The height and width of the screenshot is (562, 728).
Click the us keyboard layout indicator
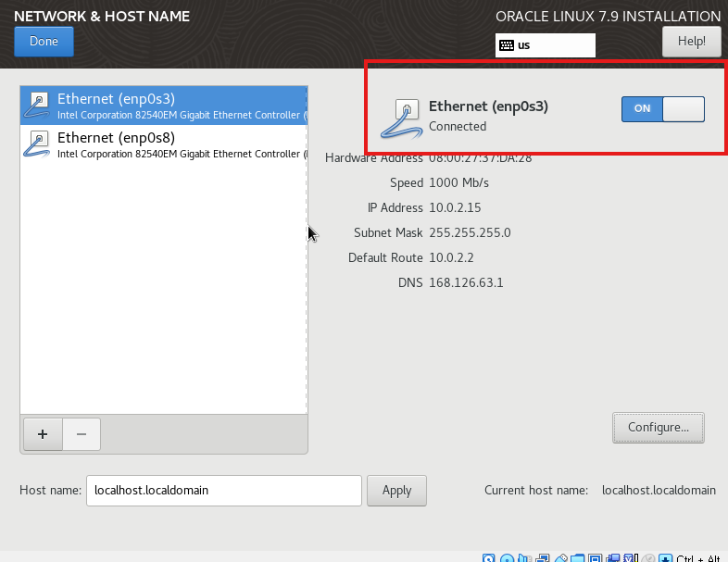click(x=545, y=45)
